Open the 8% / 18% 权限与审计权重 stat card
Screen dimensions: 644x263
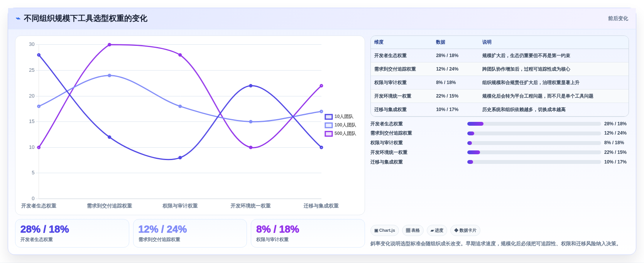point(308,233)
